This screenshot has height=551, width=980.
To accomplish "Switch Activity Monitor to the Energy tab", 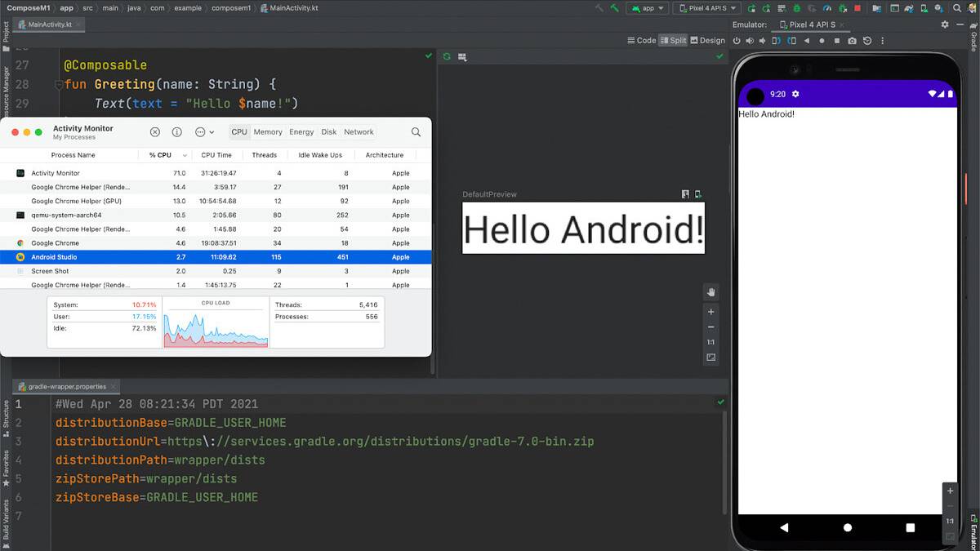I will [x=301, y=132].
